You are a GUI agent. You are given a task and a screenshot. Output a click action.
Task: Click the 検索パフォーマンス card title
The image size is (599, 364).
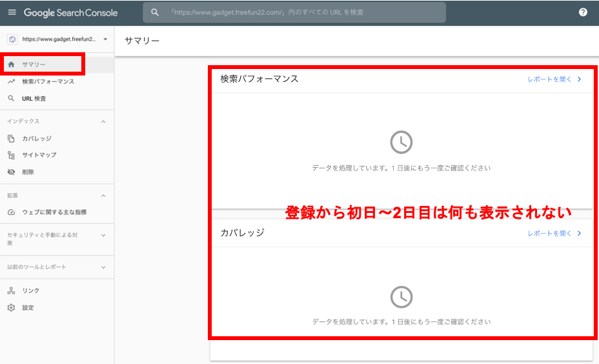coord(259,79)
